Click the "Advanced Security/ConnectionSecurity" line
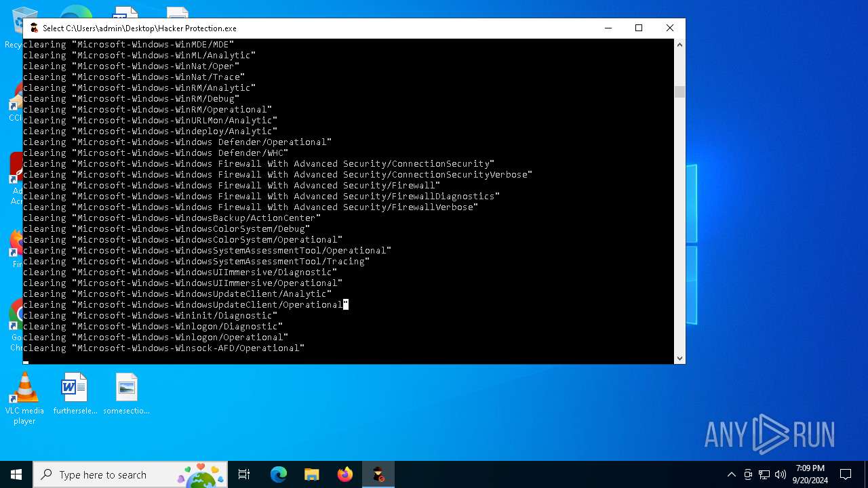Viewport: 868px width, 488px height. click(x=259, y=164)
